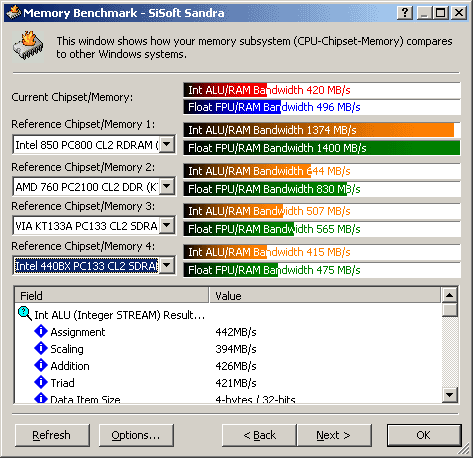Click the info icon next to Data Item Size

point(41,398)
